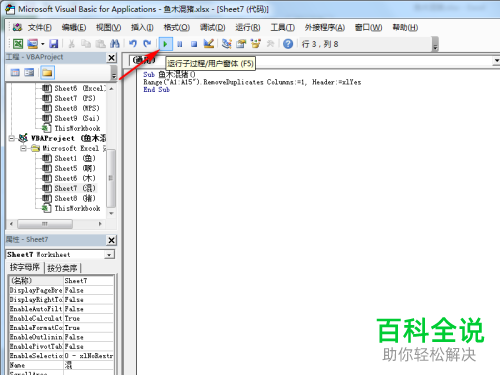Open Find with the binoculars icon
500x375 pixels.
tap(115, 44)
